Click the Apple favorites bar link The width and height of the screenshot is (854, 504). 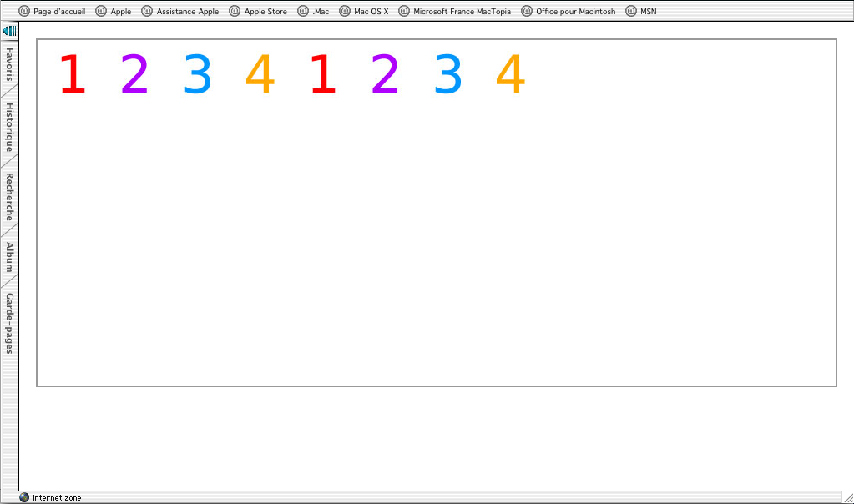[121, 12]
